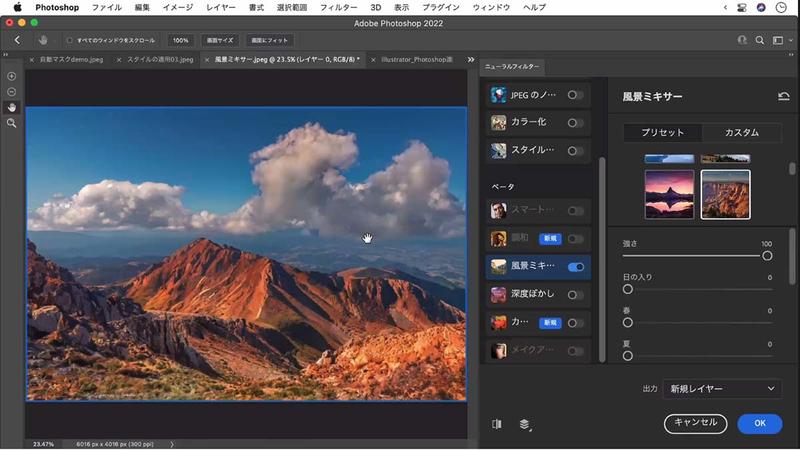Switch to the カスタム tab
The image size is (800, 450).
click(742, 133)
